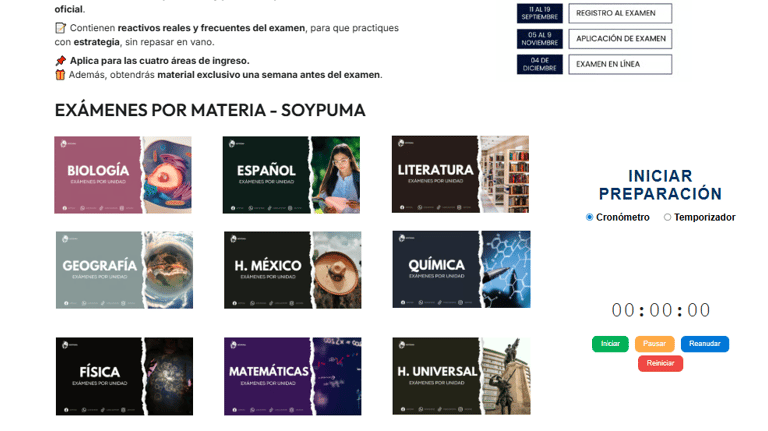Click the 00:00:00 timer display
This screenshot has width=768, height=431.
tap(661, 310)
